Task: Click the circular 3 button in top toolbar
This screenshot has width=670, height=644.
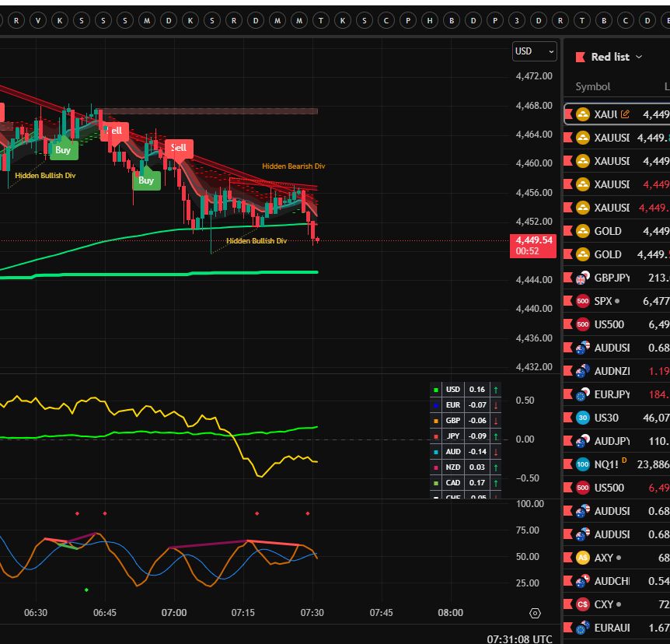Action: [516, 20]
